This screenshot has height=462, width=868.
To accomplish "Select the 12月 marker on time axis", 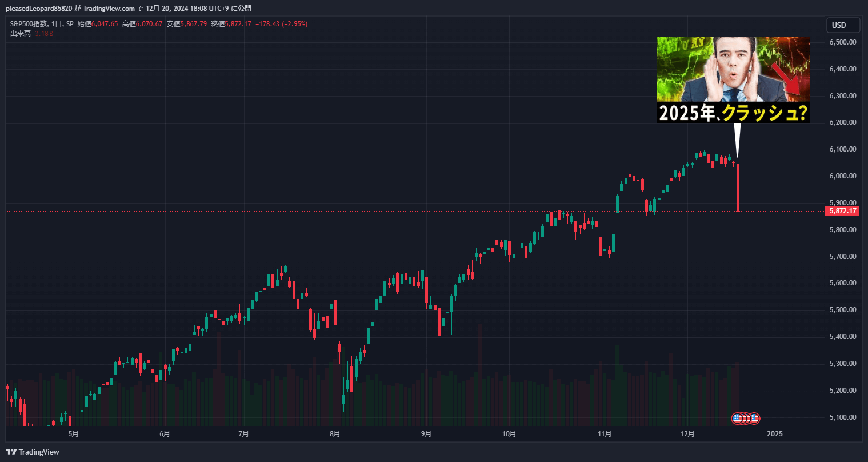I will tap(687, 434).
